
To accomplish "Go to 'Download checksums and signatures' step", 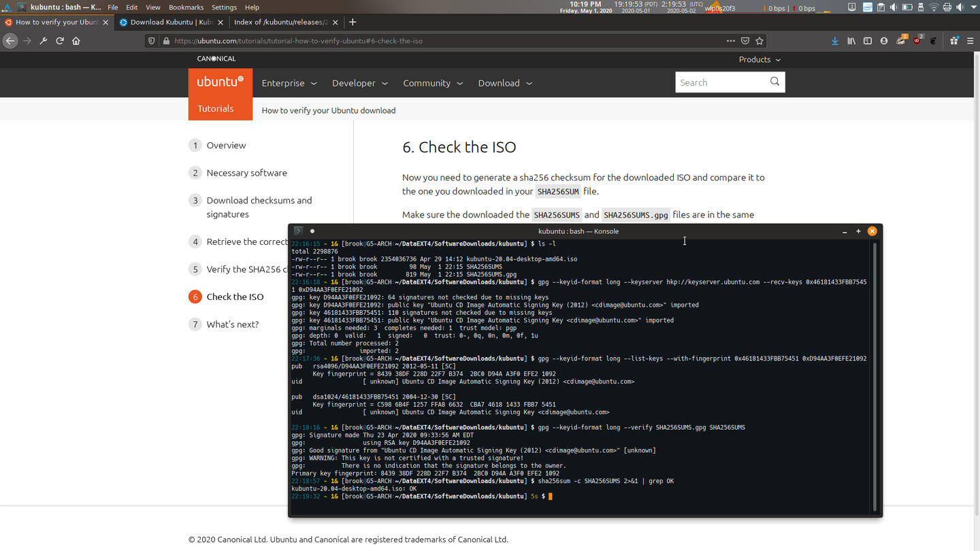I will point(259,207).
